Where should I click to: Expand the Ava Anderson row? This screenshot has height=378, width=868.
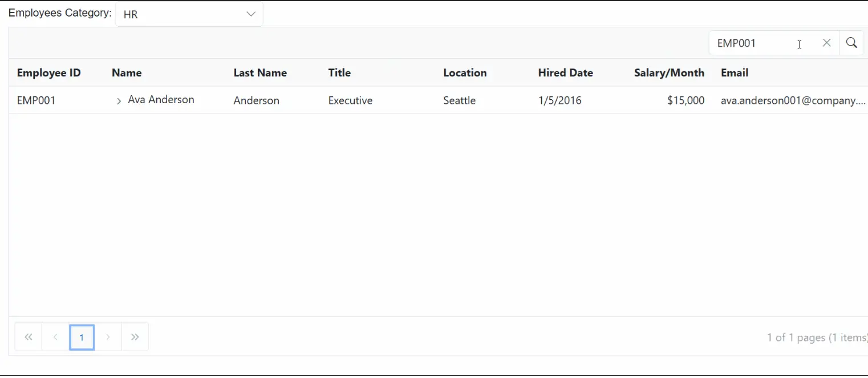[x=119, y=101]
